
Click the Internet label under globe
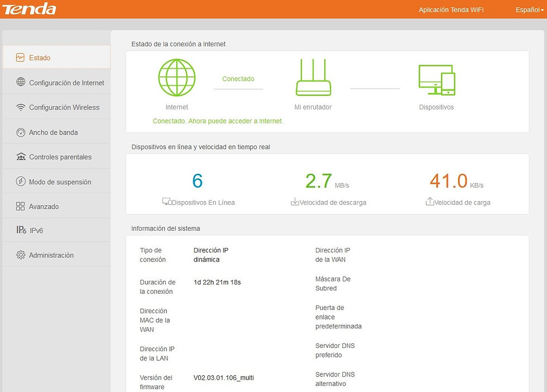point(177,107)
